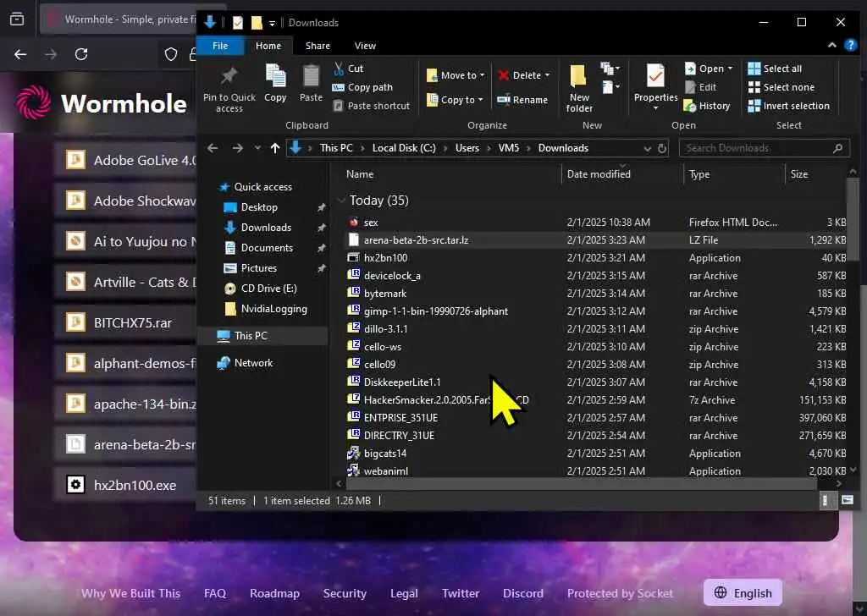Switch to the Home ribbon tab

point(268,46)
